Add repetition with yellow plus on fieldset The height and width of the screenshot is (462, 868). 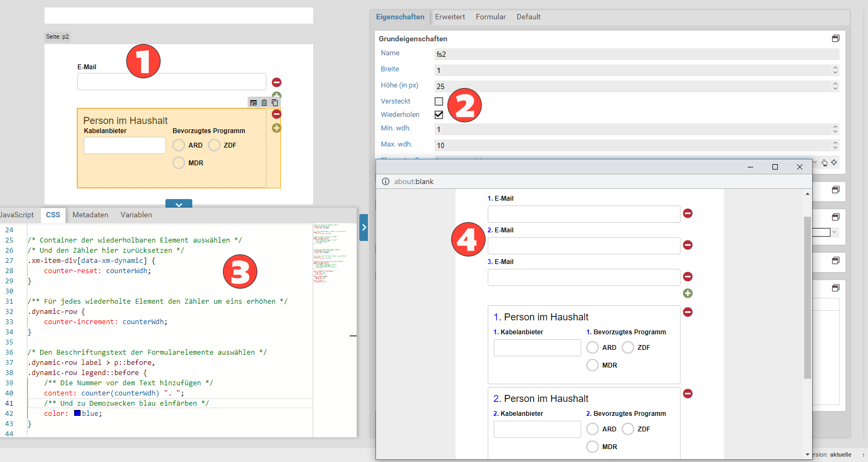point(277,128)
